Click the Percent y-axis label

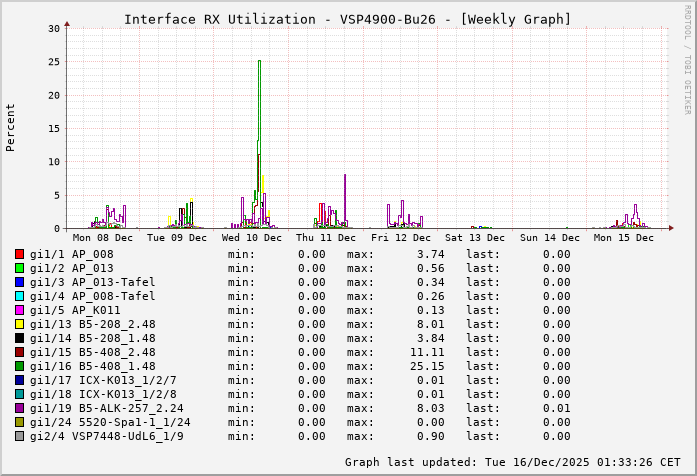(x=11, y=127)
